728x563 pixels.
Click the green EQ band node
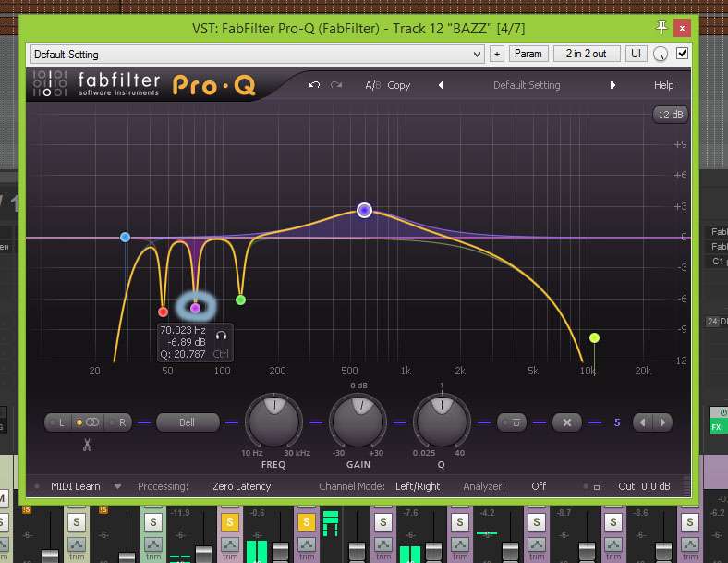[x=240, y=300]
